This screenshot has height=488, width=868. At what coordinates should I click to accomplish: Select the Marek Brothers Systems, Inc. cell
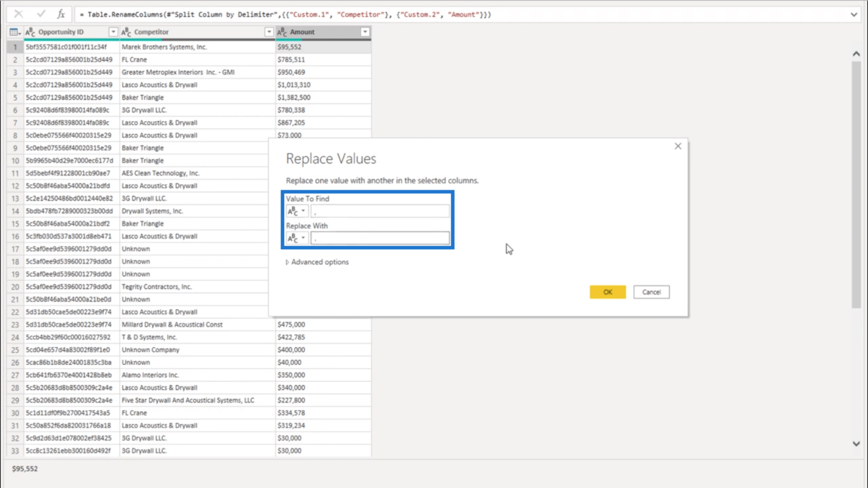click(197, 47)
